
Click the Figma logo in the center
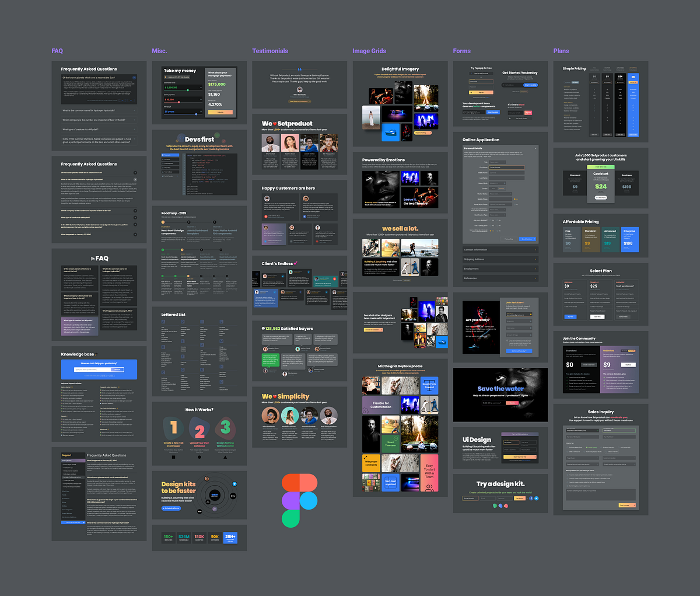(x=299, y=499)
